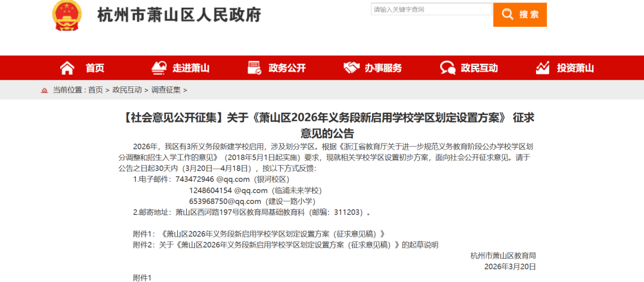Image resolution: width=644 pixels, height=282 pixels.
Task: Click 政民互动 in the breadcrumb trail
Action: (x=128, y=90)
